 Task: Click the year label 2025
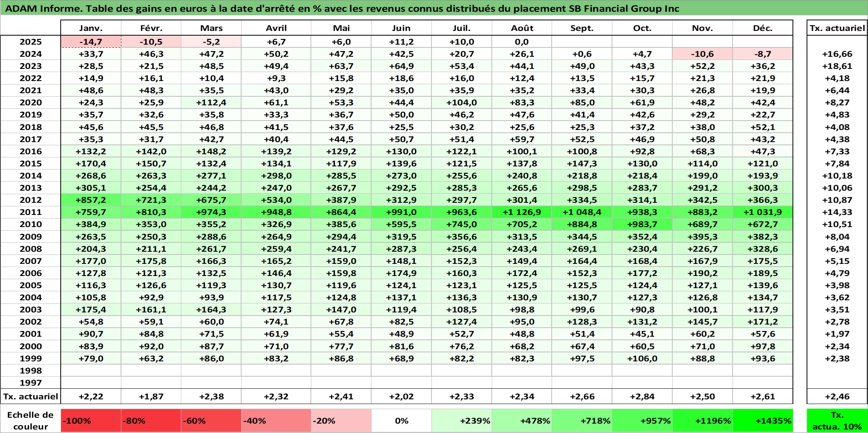pyautogui.click(x=31, y=42)
